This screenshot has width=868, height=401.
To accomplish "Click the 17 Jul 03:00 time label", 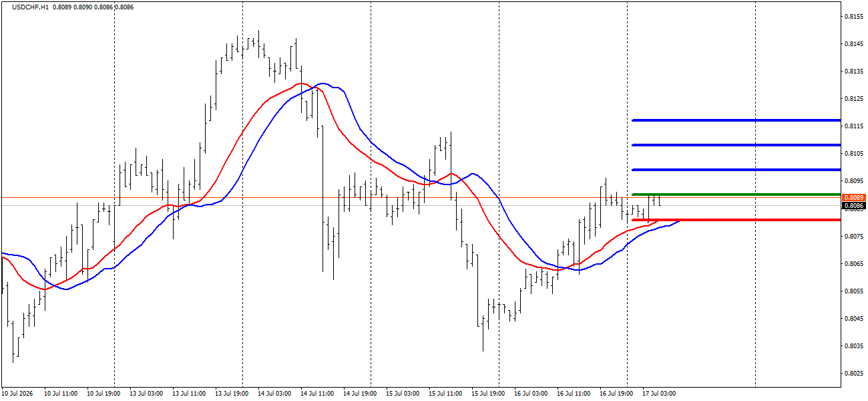I will click(660, 394).
